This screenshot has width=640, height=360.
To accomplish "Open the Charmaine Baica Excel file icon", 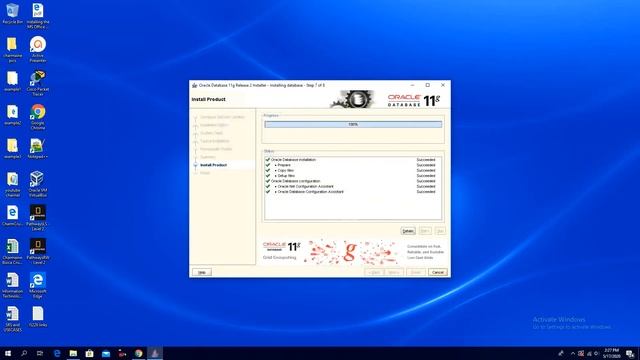I will click(12, 252).
